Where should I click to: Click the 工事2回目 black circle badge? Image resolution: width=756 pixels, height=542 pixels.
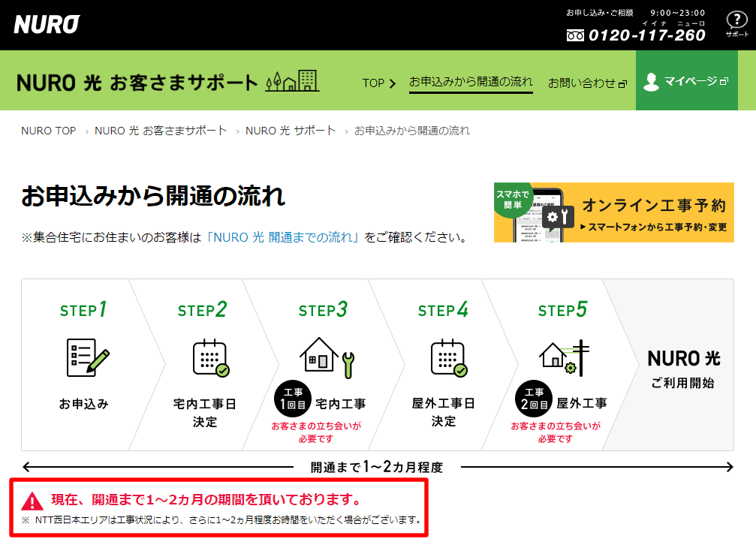pyautogui.click(x=534, y=399)
